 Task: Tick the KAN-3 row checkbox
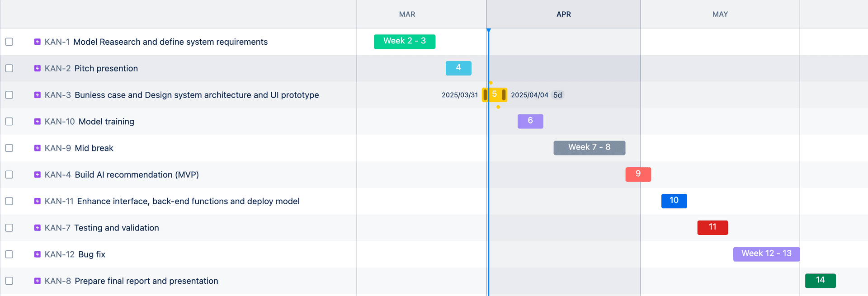9,95
